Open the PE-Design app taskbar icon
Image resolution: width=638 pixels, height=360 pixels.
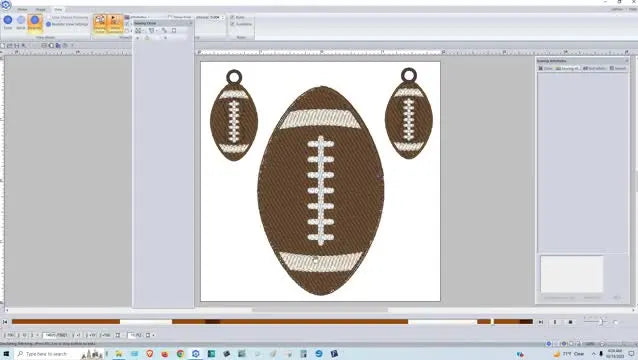[196, 354]
